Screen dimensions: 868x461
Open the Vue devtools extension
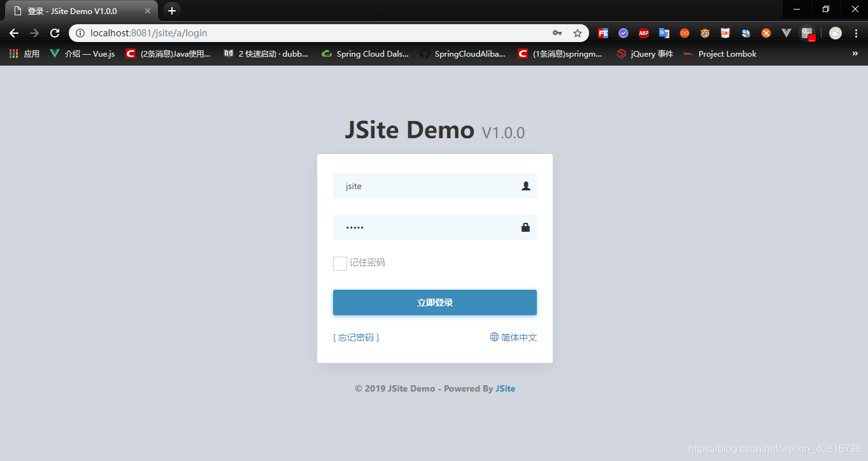click(x=786, y=33)
